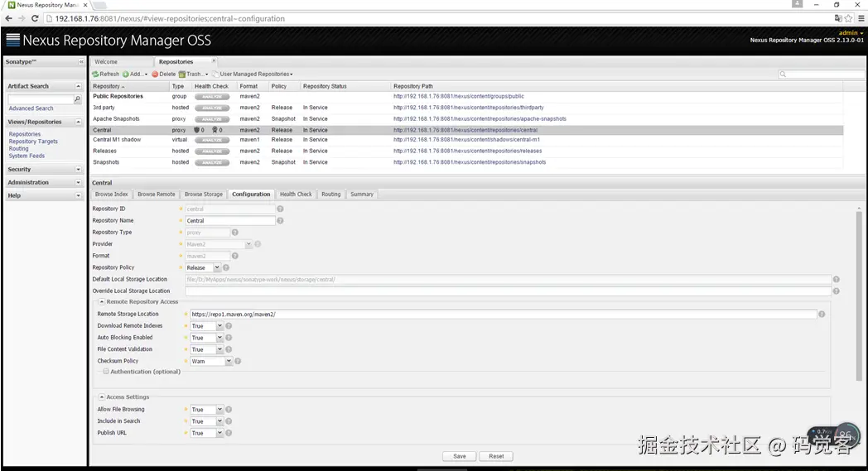Switch to the Summary tab

[x=362, y=195]
